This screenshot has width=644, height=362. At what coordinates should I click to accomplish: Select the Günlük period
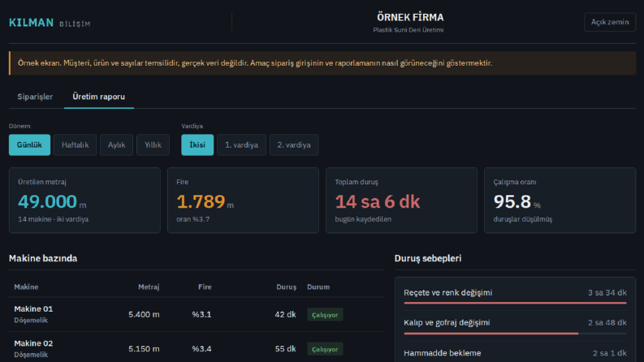pos(29,145)
